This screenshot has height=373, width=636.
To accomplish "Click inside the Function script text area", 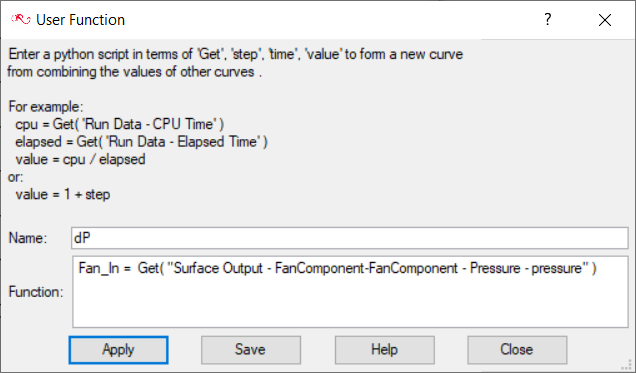I will click(350, 292).
